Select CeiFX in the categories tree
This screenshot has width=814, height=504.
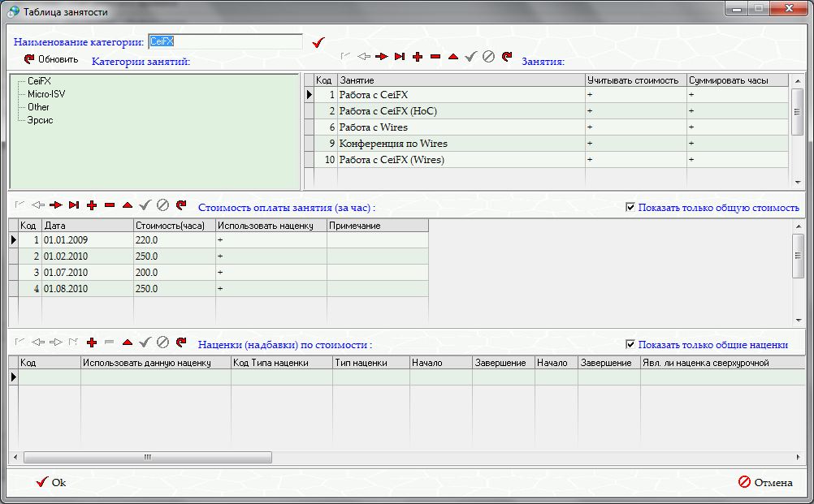(x=39, y=81)
